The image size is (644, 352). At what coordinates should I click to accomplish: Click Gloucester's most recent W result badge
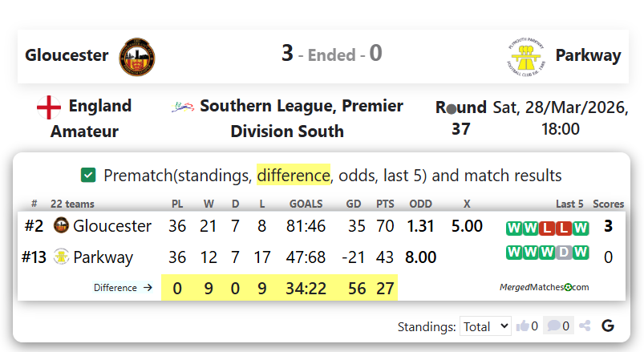click(x=581, y=229)
